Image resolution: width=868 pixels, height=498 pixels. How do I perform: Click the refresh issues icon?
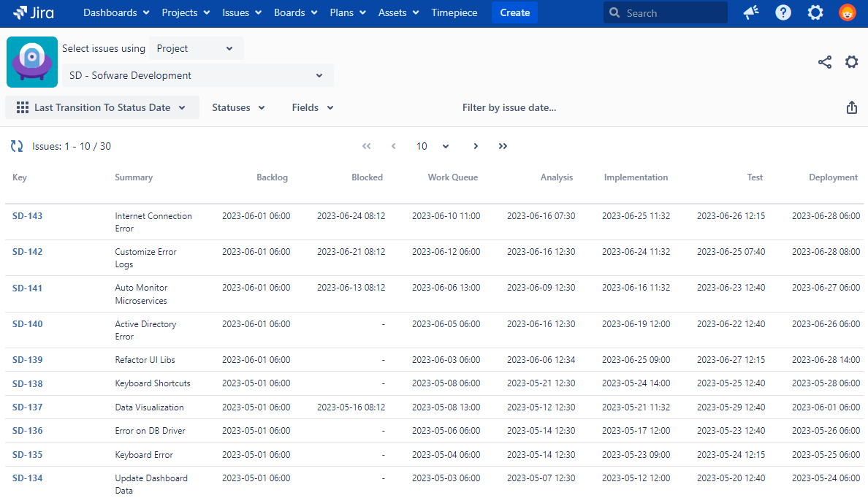(17, 146)
